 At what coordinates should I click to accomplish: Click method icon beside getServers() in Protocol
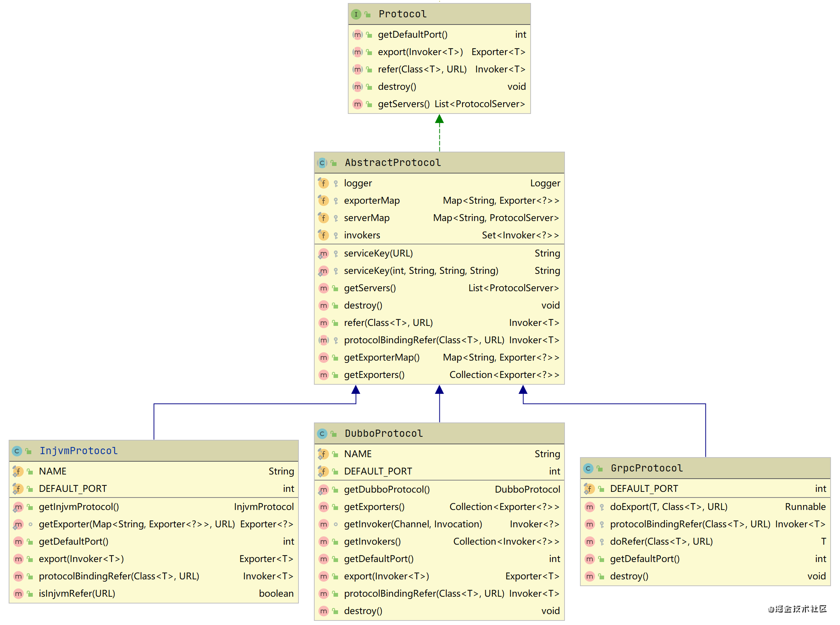pyautogui.click(x=357, y=104)
